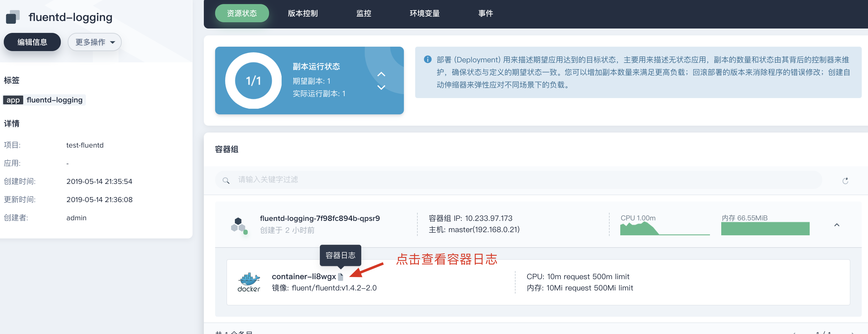The width and height of the screenshot is (868, 334).
Task: Click 容器组 IP: 10.233.97.173 text
Action: tap(470, 218)
